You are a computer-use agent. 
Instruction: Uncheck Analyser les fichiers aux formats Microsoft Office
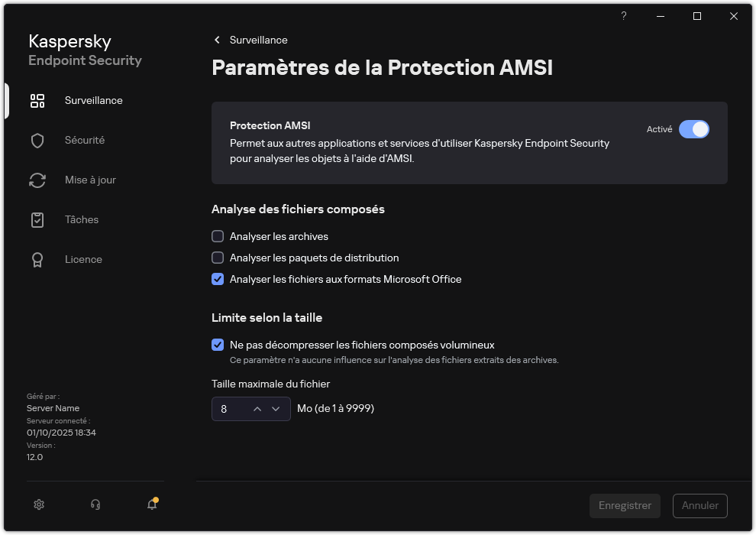point(218,279)
